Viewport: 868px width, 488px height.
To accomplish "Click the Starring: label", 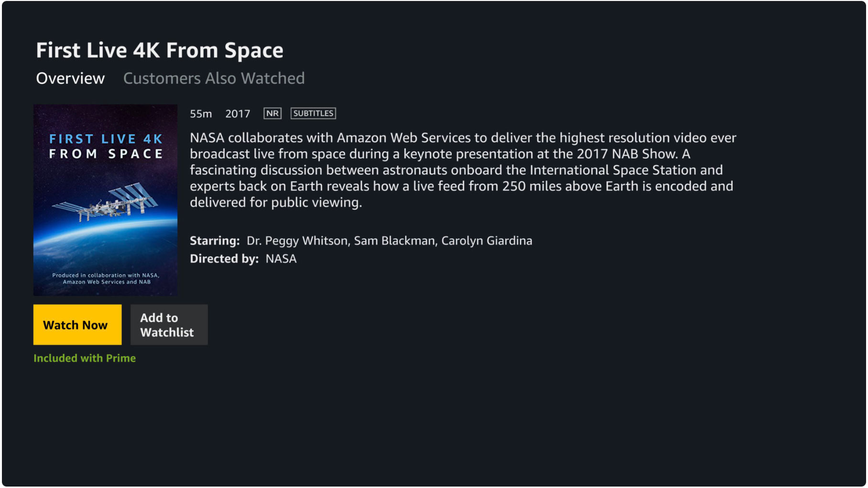I will [x=215, y=241].
